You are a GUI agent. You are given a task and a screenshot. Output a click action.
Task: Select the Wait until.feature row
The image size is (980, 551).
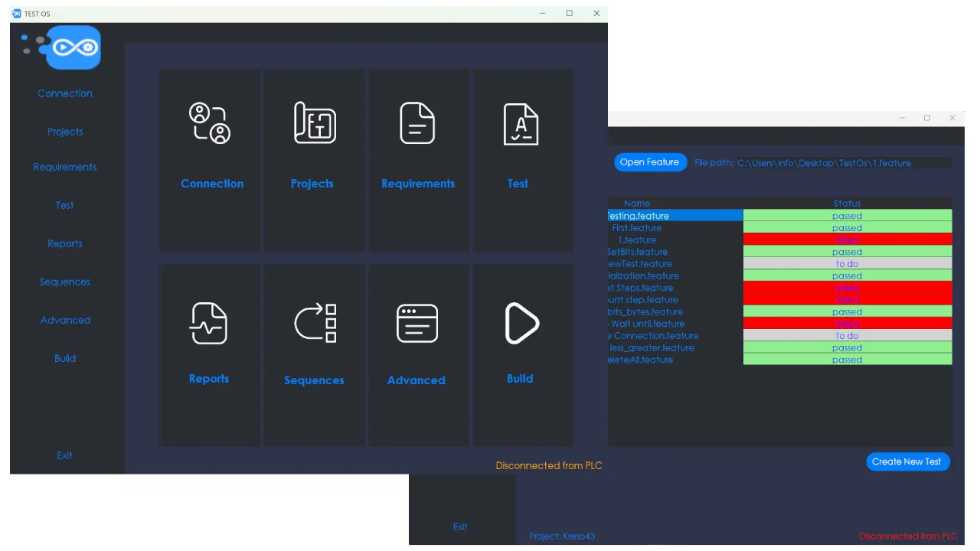coord(675,324)
